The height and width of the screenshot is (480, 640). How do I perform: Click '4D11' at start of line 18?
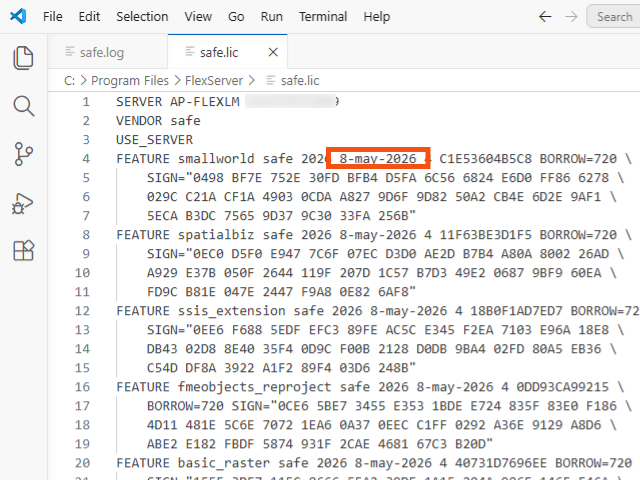pyautogui.click(x=162, y=425)
